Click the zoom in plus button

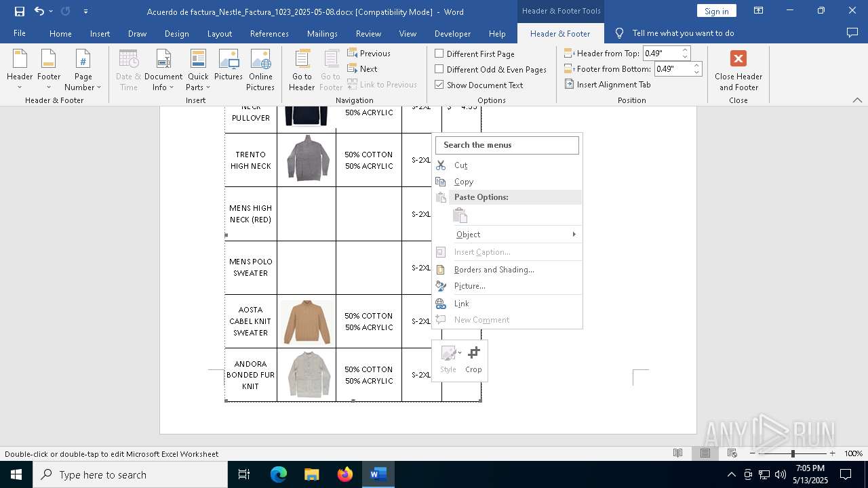pyautogui.click(x=832, y=453)
